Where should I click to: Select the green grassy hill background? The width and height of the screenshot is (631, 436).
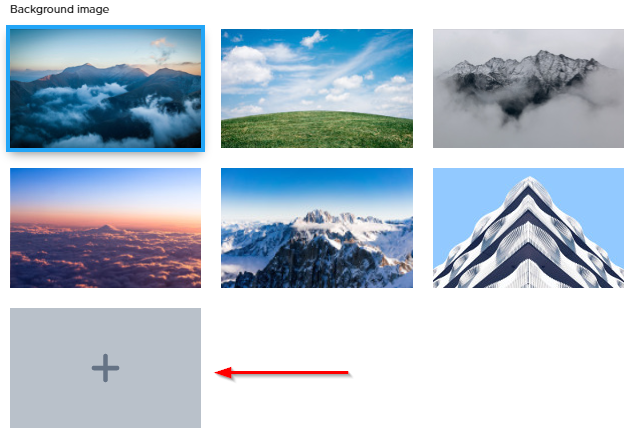pyautogui.click(x=317, y=88)
